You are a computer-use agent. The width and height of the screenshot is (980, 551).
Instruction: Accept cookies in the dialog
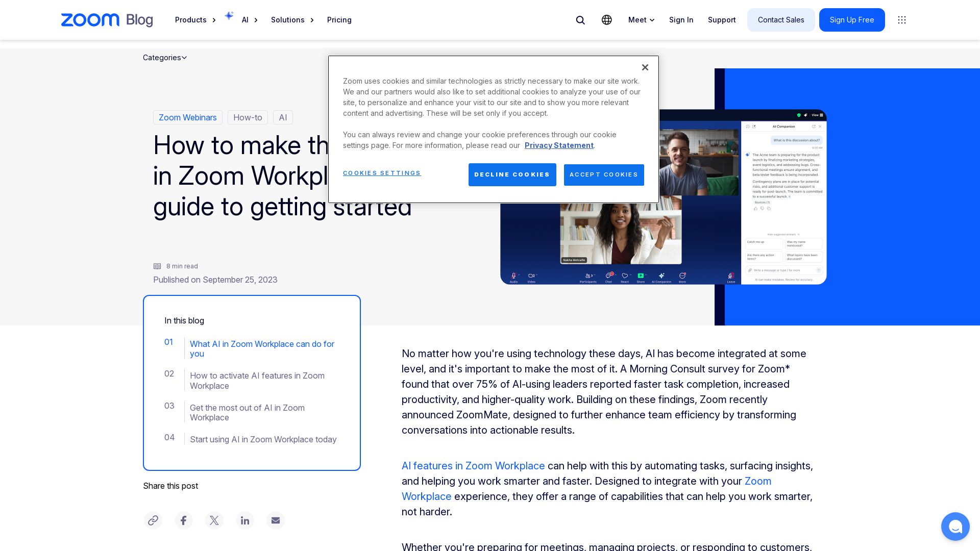604,174
